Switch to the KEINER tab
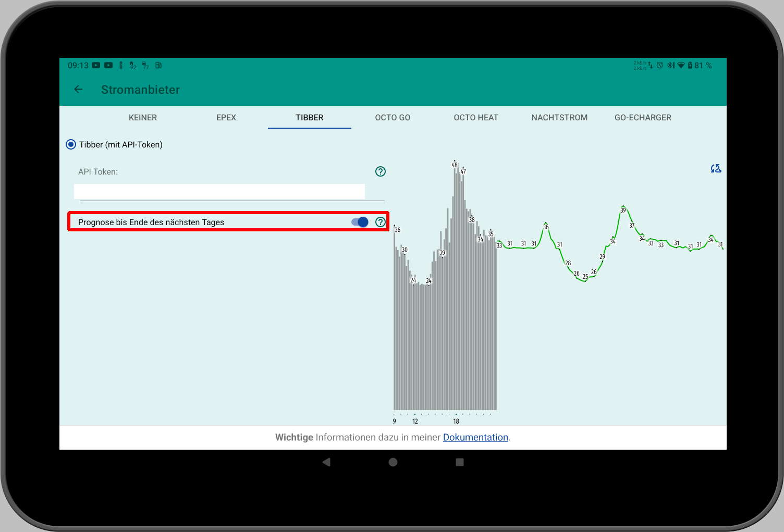This screenshot has width=784, height=532. (143, 118)
